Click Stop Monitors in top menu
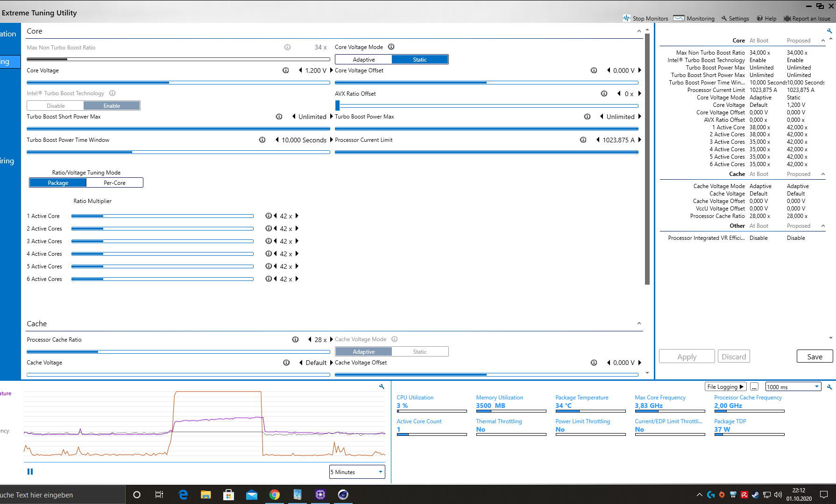This screenshot has height=504, width=836. click(x=645, y=19)
